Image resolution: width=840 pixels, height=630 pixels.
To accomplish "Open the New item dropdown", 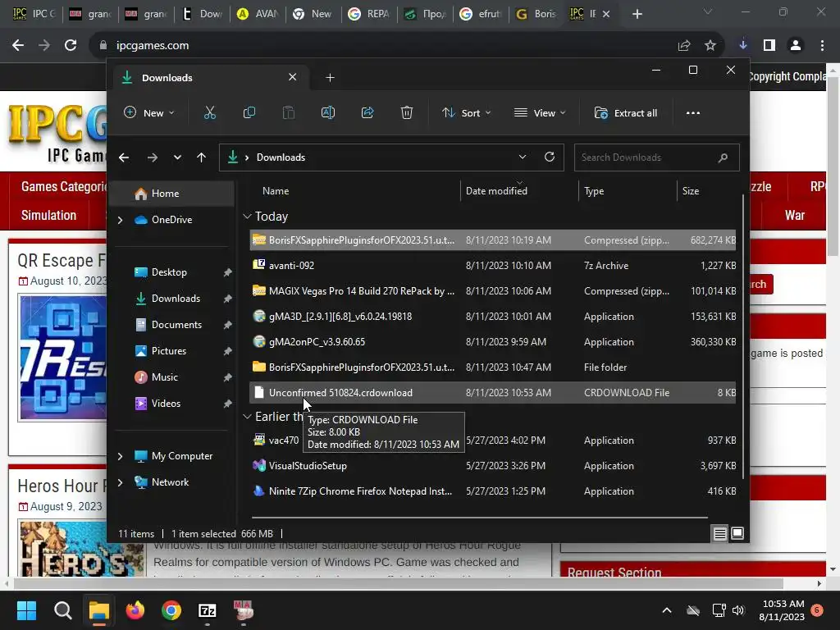I will [x=149, y=112].
